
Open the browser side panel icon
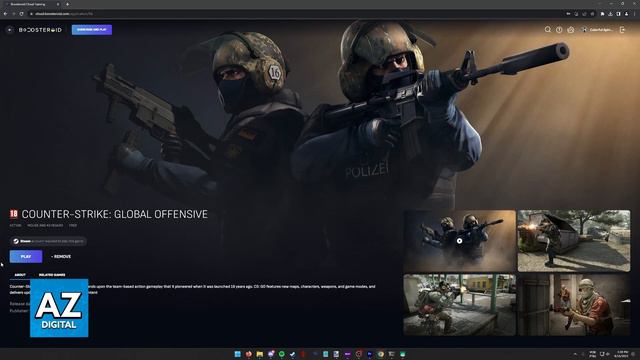pyautogui.click(x=618, y=14)
